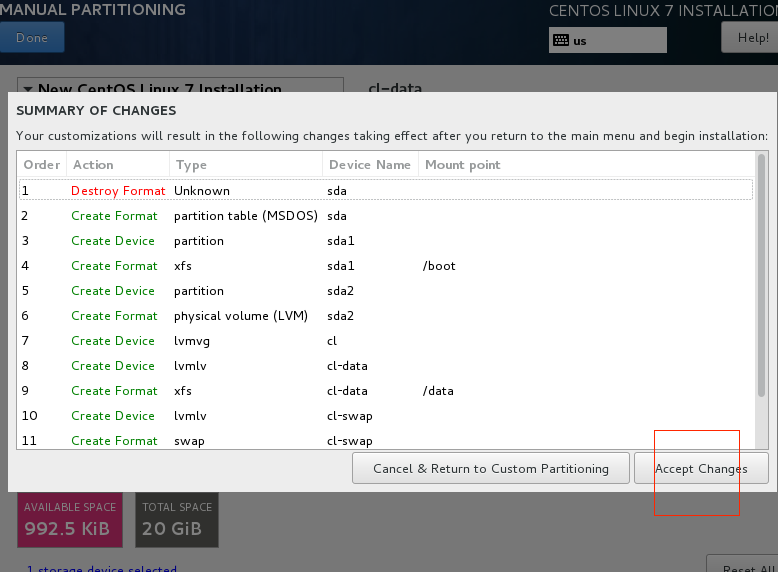Viewport: 778px width, 572px height.
Task: Click the blue Done button
Action: coord(32,38)
